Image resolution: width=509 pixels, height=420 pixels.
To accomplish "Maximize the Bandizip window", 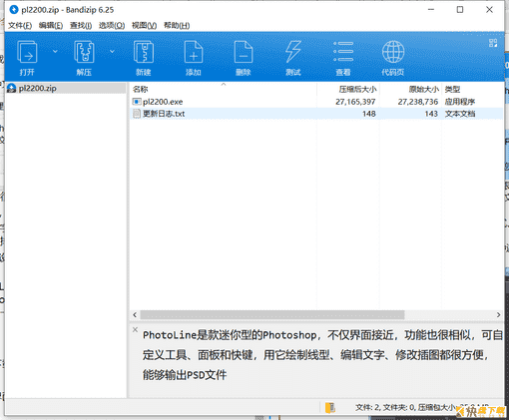I will coord(460,10).
